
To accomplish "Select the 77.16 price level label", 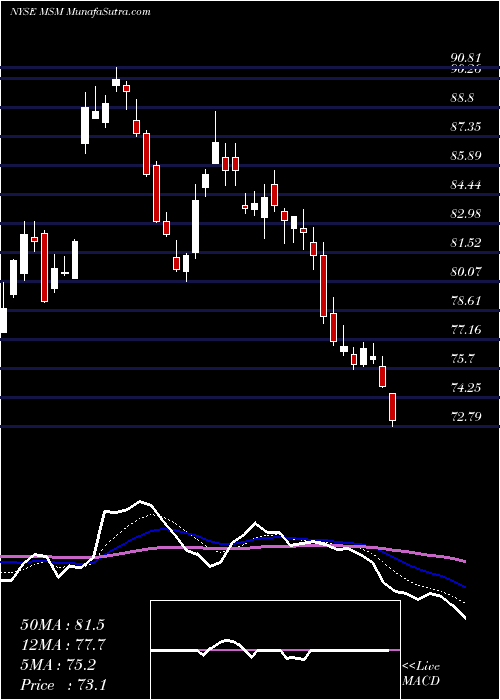I will click(467, 329).
